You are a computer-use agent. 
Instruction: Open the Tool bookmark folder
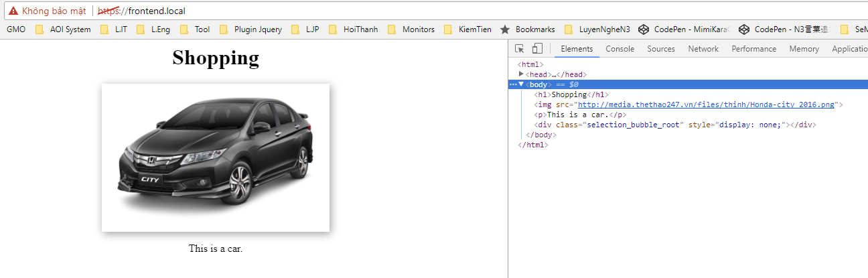pyautogui.click(x=195, y=29)
